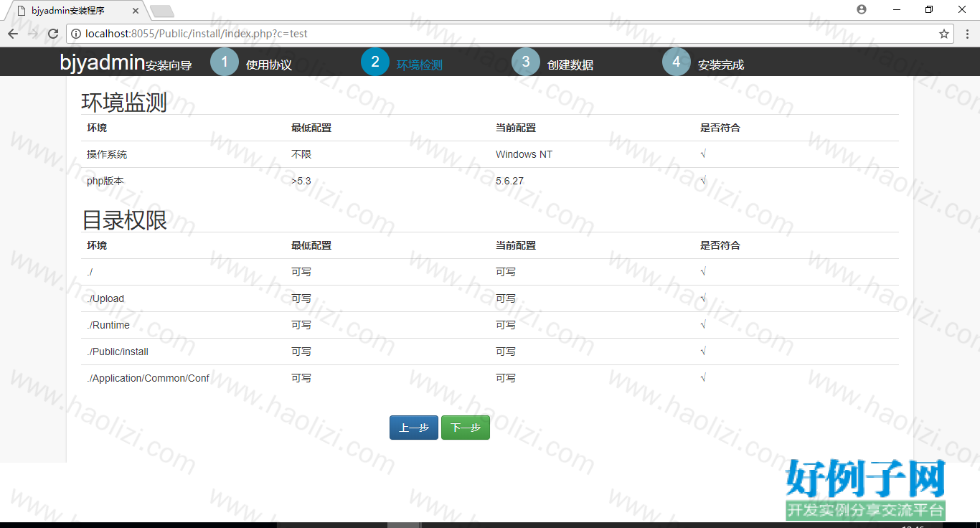Click the ./Runtime directory entry
Image resolution: width=980 pixels, height=528 pixels.
point(108,325)
